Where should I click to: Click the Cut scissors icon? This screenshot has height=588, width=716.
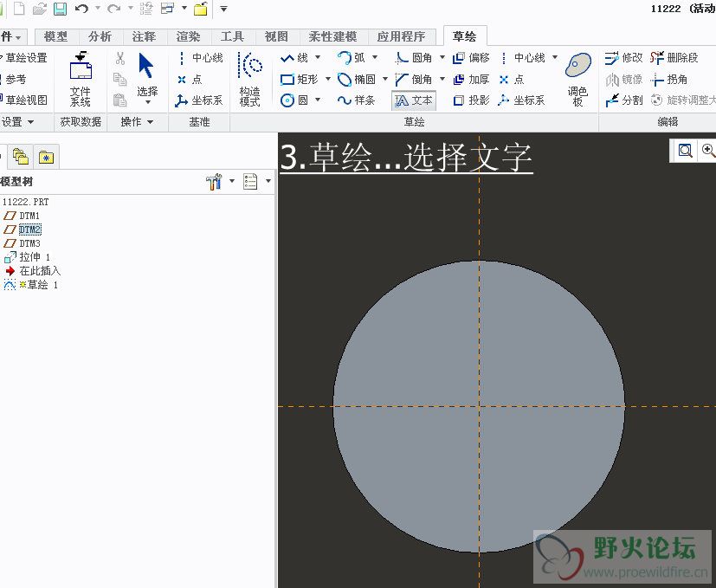(120, 58)
